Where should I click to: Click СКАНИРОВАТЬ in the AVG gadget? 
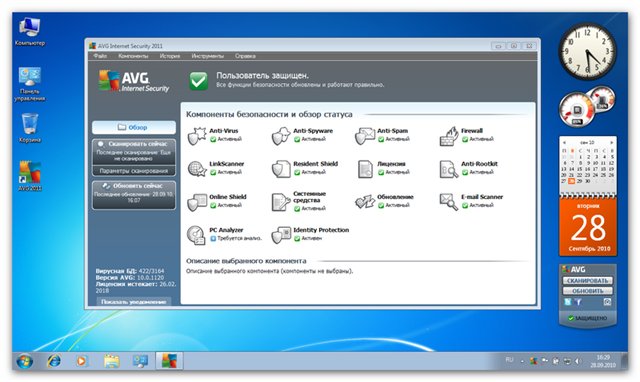(587, 281)
